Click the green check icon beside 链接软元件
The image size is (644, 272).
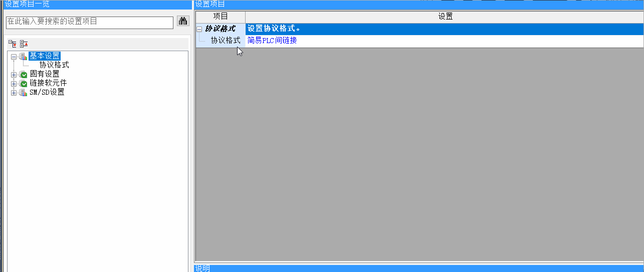(x=23, y=83)
